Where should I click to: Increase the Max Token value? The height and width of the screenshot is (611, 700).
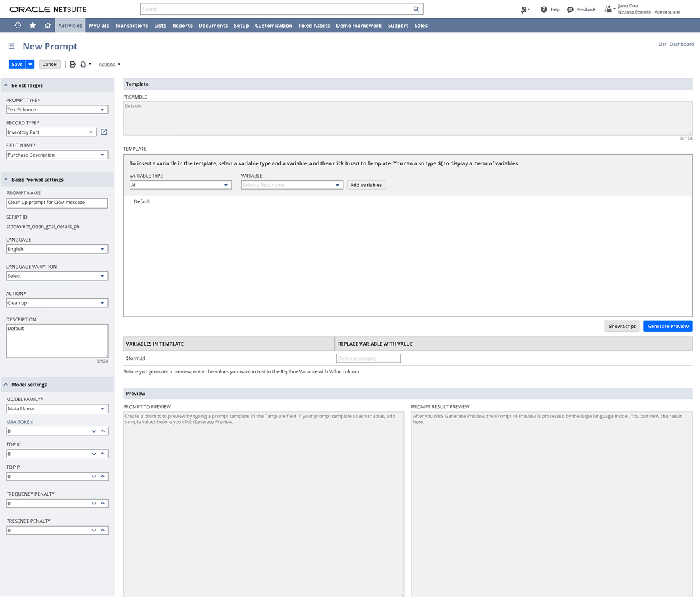click(103, 431)
